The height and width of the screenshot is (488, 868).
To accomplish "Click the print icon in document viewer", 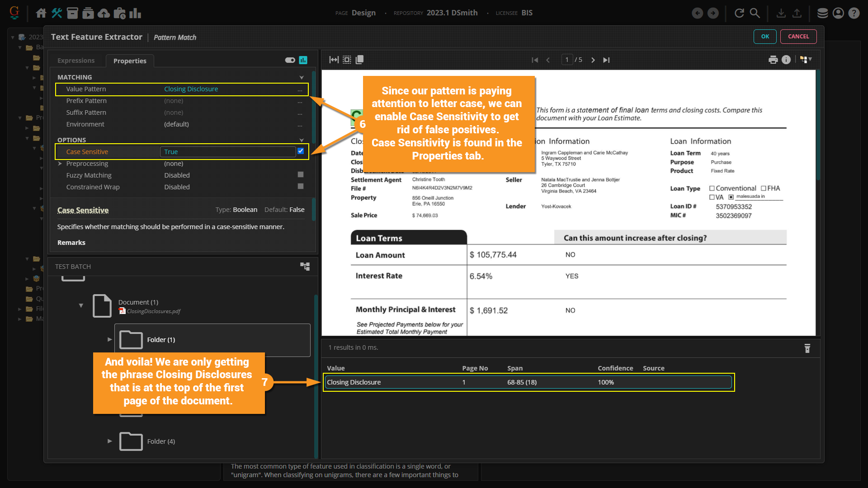I will (773, 60).
